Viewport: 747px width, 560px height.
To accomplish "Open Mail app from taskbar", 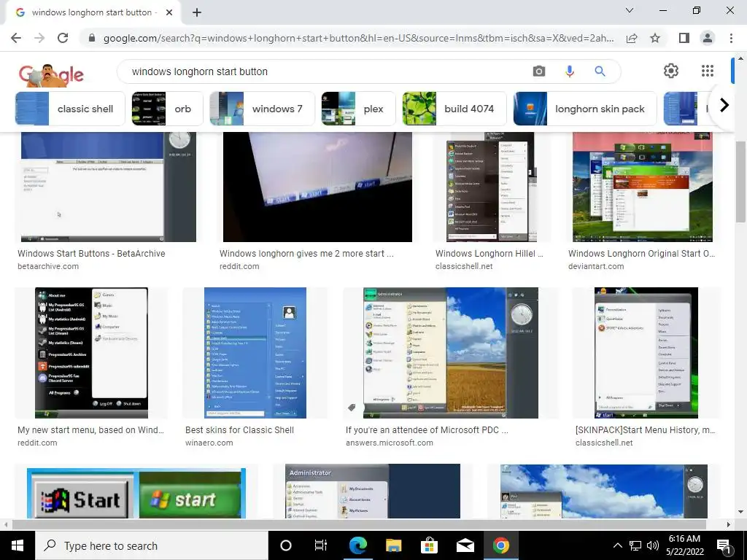I will click(465, 545).
